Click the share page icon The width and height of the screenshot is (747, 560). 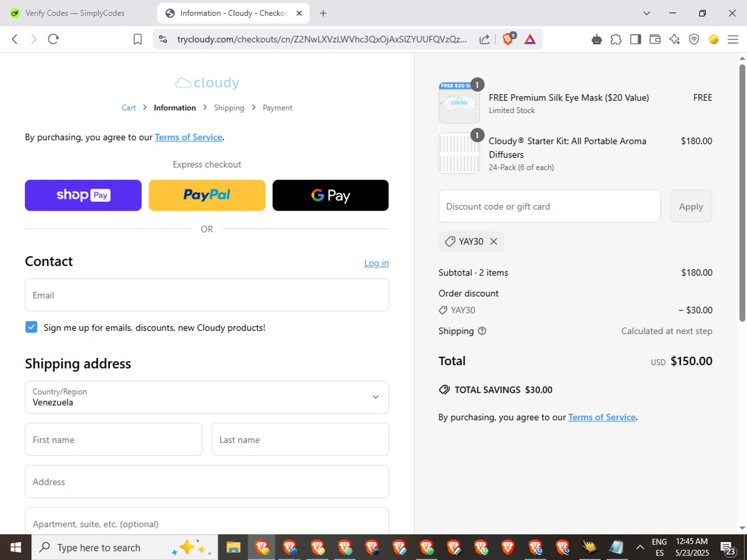coord(485,39)
